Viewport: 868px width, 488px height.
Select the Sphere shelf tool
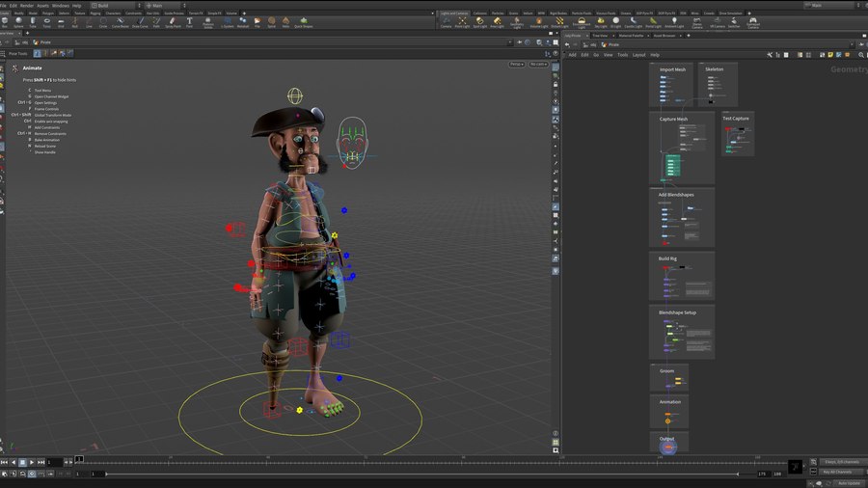click(18, 22)
